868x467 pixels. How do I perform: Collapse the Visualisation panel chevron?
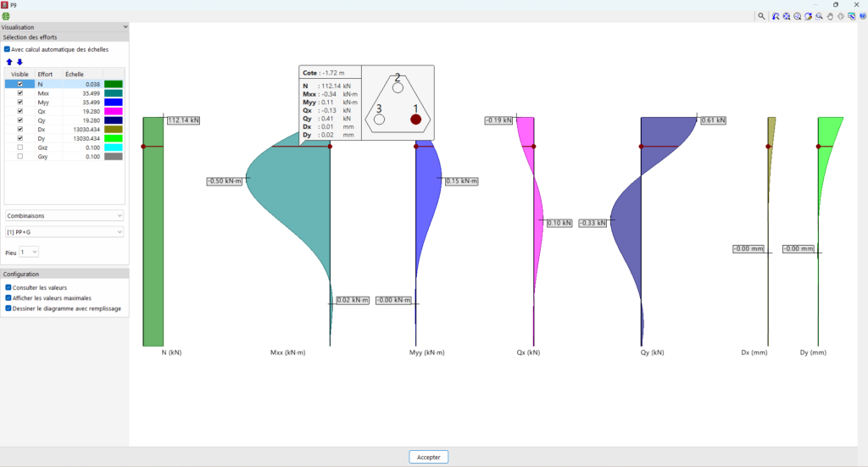coord(125,26)
